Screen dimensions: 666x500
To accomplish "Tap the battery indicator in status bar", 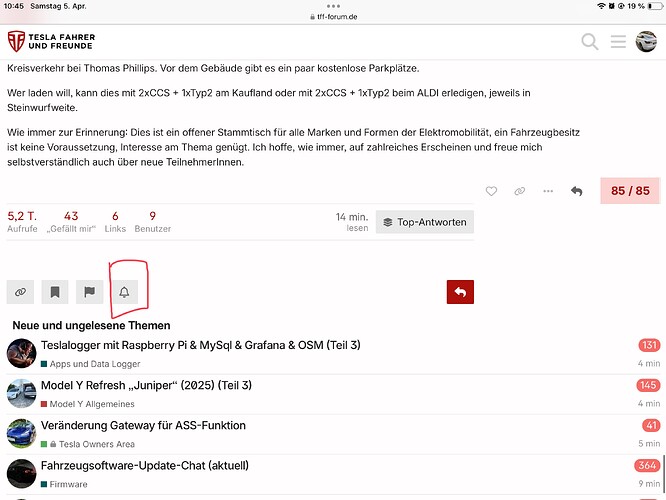I will pos(656,6).
